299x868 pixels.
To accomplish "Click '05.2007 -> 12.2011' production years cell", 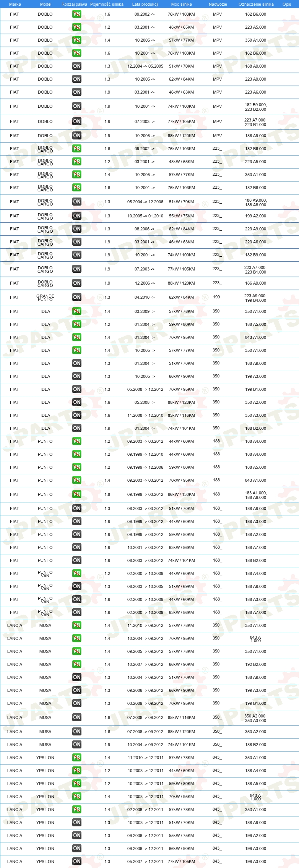I will pyautogui.click(x=145, y=862).
